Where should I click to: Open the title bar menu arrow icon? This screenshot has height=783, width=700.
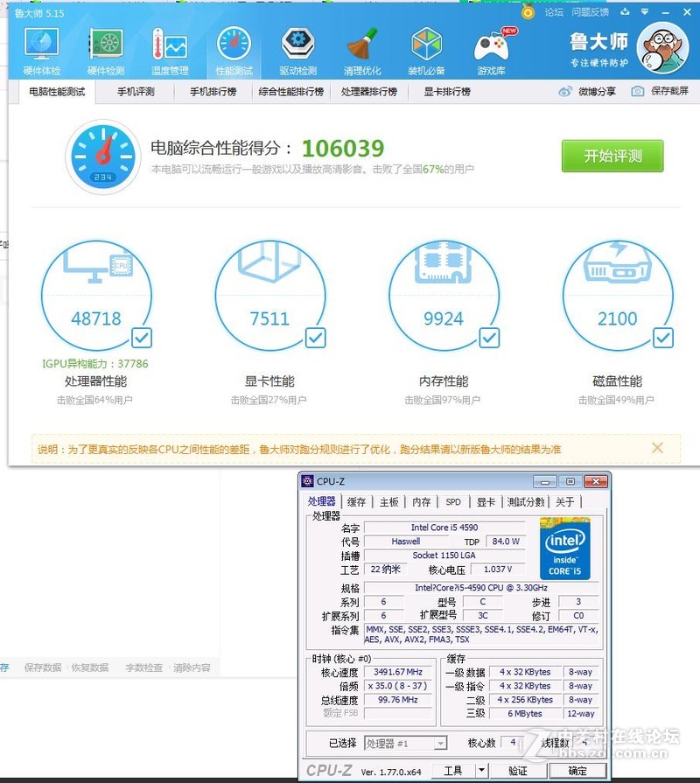645,11
